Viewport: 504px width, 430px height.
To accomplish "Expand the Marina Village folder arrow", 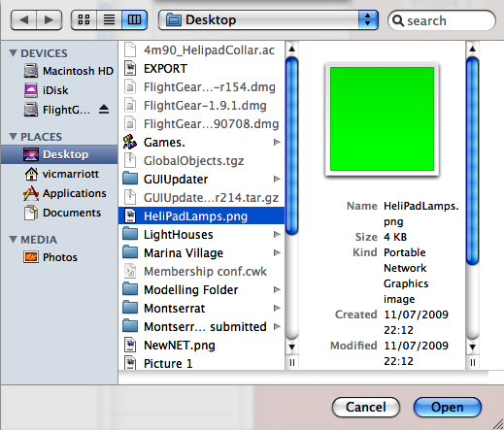I will click(x=277, y=252).
